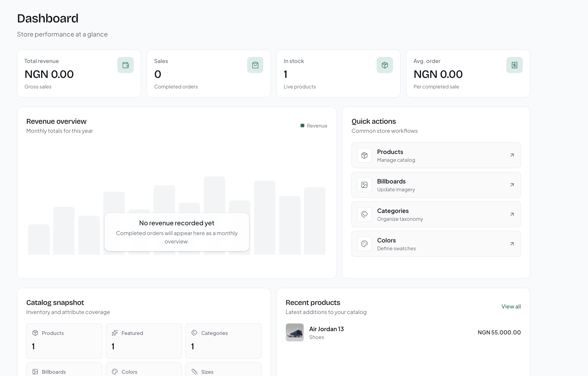
Task: Open Billboards Update imagery quick action
Action: click(436, 185)
